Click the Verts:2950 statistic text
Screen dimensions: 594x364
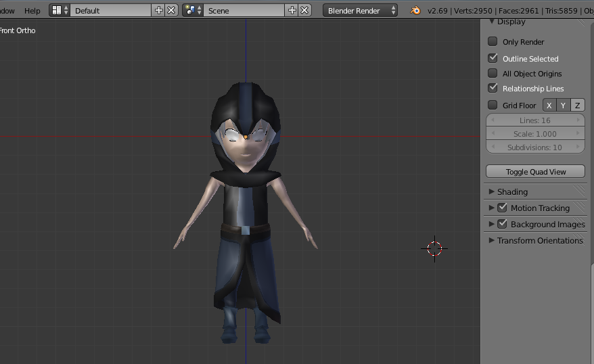[473, 11]
